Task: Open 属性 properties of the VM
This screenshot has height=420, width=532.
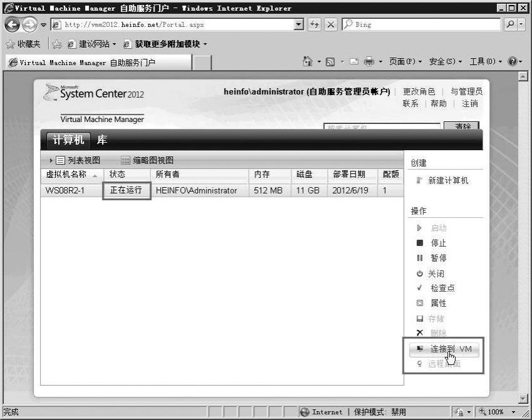Action: tap(431, 303)
